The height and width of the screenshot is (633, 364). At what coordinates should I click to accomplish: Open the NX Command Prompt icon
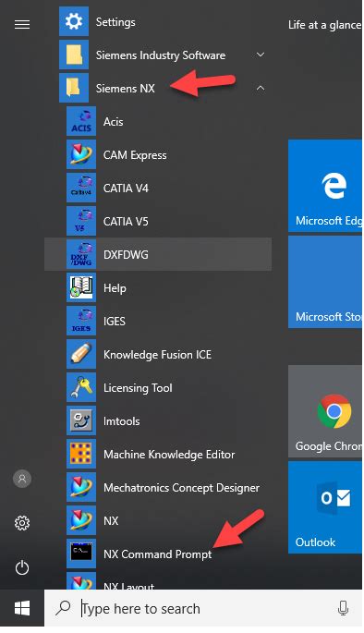81,554
